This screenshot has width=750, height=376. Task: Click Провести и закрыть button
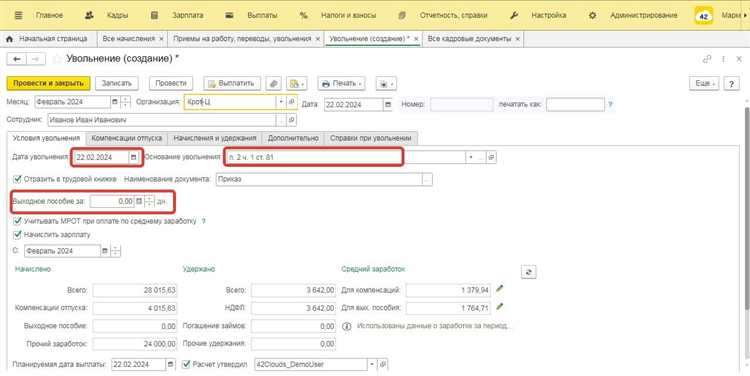coord(48,83)
